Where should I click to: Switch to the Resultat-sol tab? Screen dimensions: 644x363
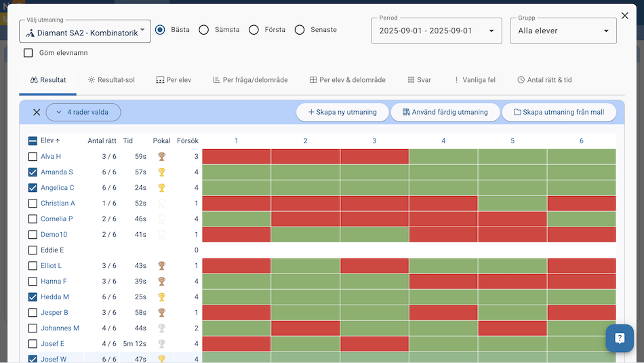click(111, 80)
